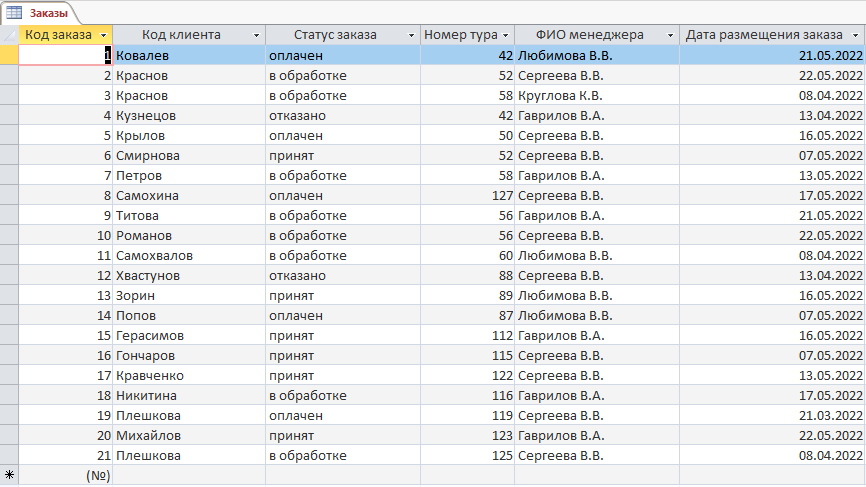866x487 pixels.
Task: Click the Зорин client cell
Action: [x=189, y=295]
